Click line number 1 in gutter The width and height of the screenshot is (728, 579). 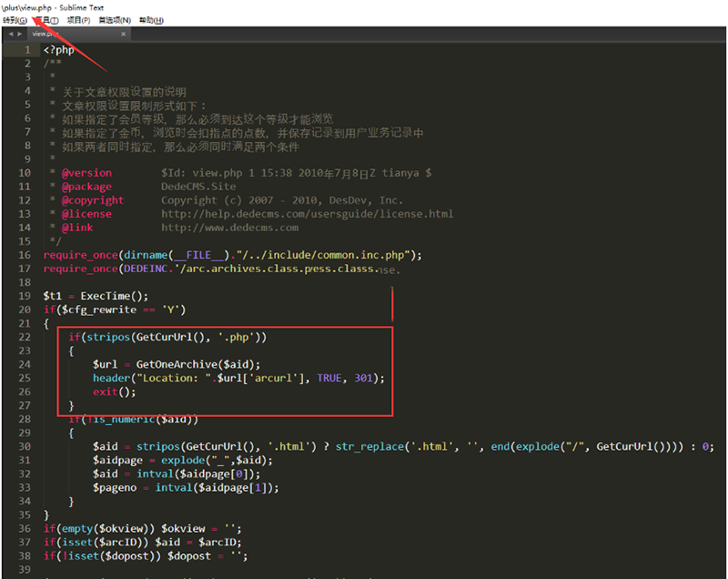point(26,50)
